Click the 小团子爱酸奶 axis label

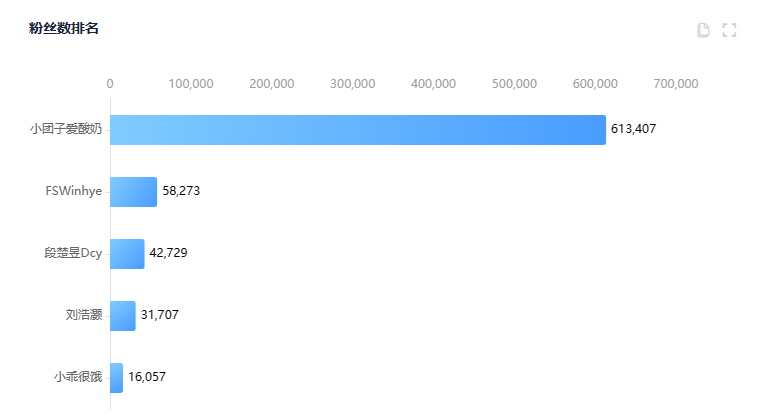pos(66,129)
